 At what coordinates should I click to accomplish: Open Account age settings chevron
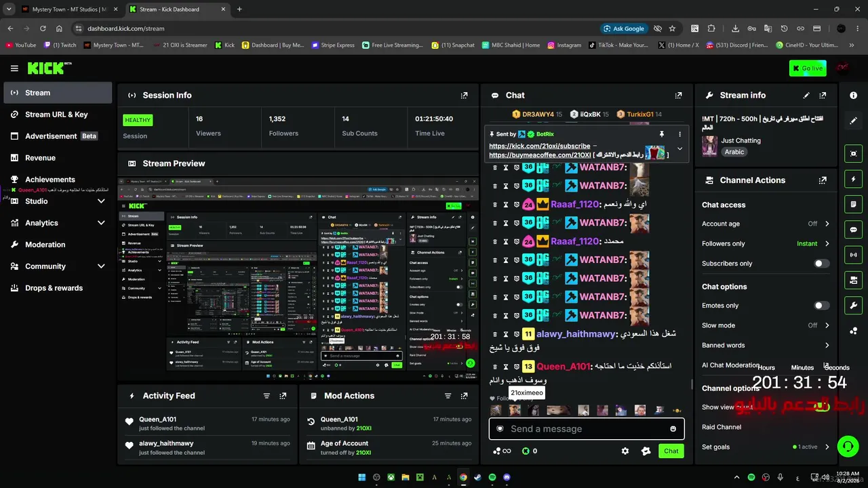click(x=827, y=224)
